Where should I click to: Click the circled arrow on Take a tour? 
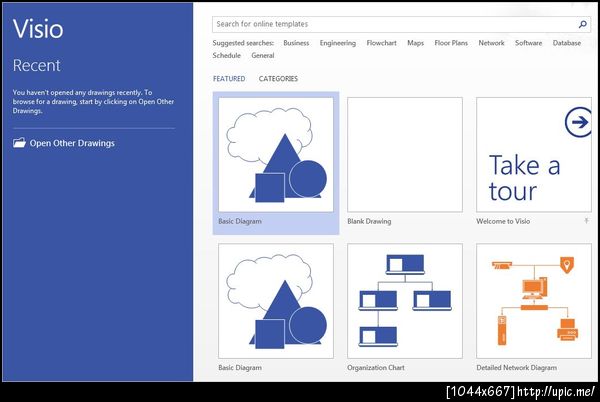click(x=578, y=122)
